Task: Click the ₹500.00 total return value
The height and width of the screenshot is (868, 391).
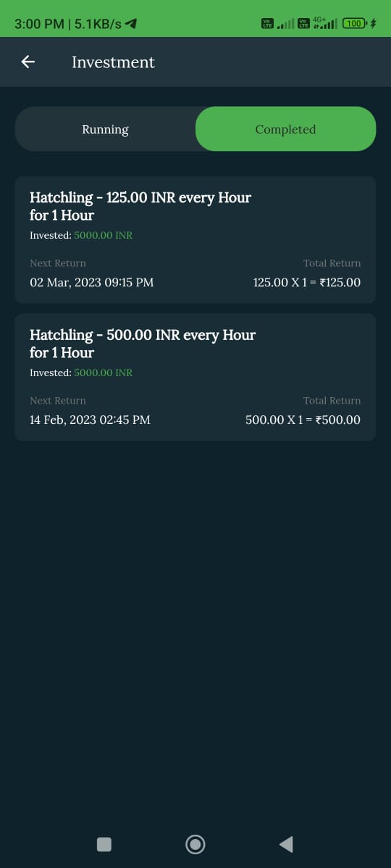Action: [338, 420]
